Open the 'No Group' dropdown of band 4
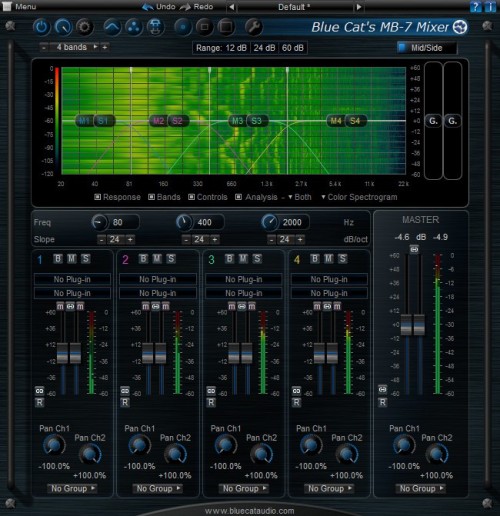Screen dimensions: 500x516 [329, 488]
